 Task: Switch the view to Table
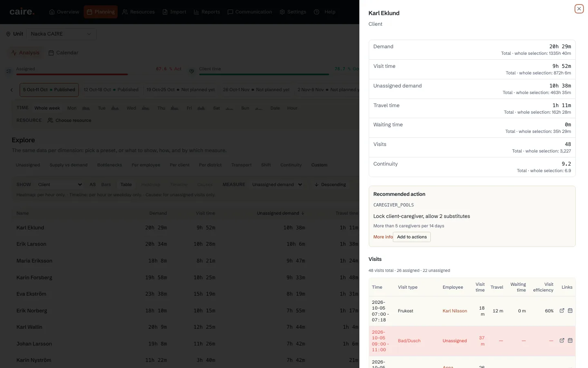[126, 184]
